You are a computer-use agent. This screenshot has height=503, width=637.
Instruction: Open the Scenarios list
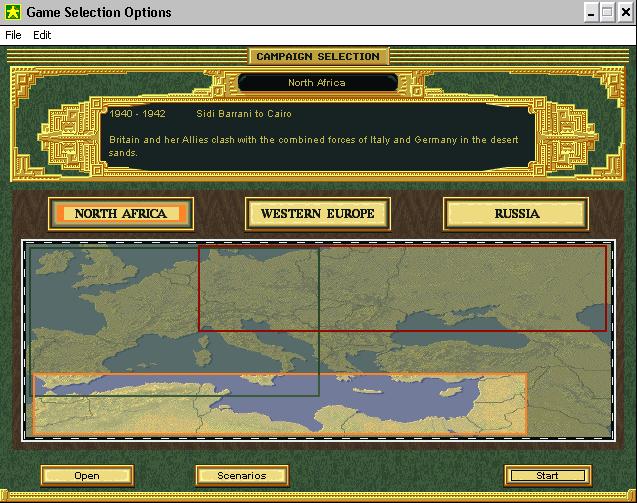pyautogui.click(x=242, y=475)
